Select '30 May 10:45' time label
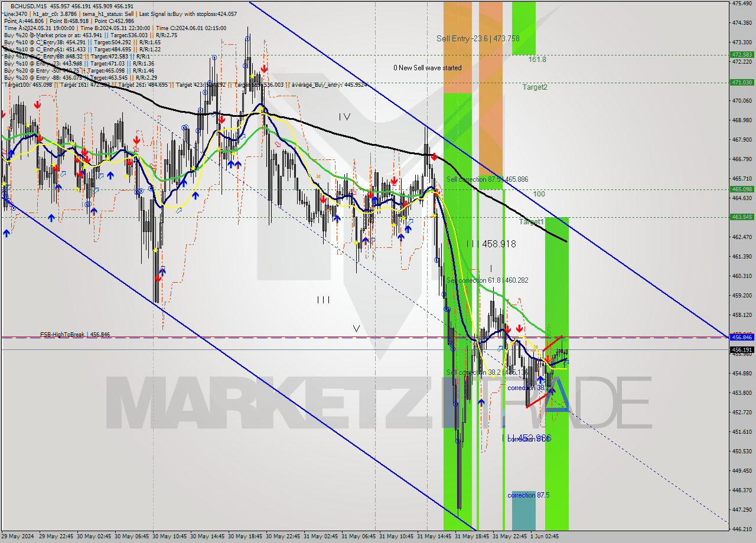 click(170, 537)
